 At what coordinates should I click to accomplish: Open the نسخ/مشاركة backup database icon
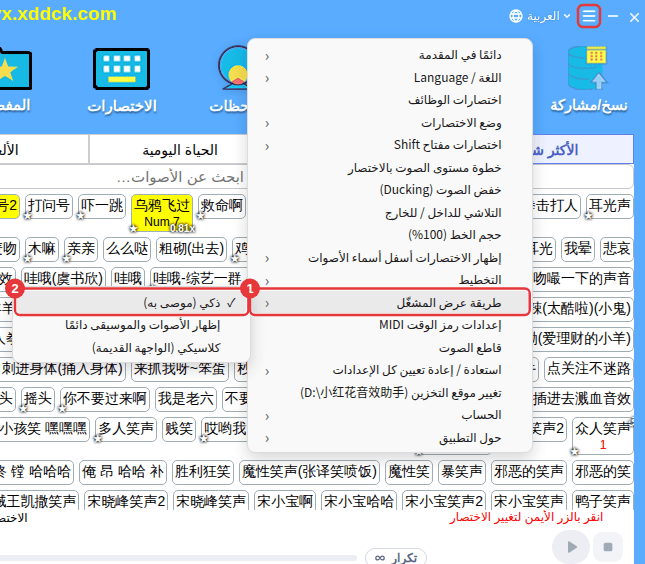587,68
